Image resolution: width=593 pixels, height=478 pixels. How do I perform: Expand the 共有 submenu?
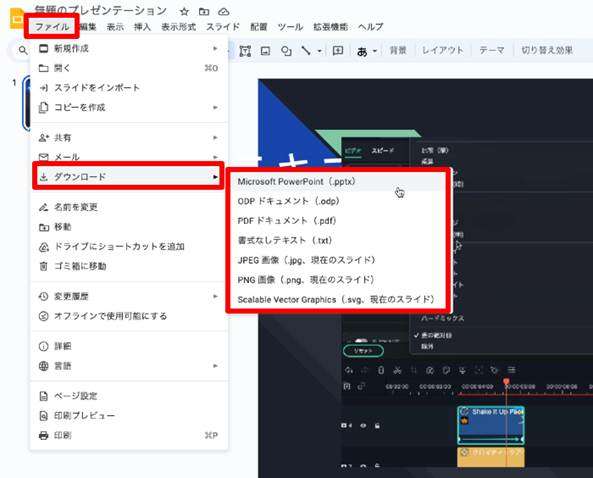(129, 138)
